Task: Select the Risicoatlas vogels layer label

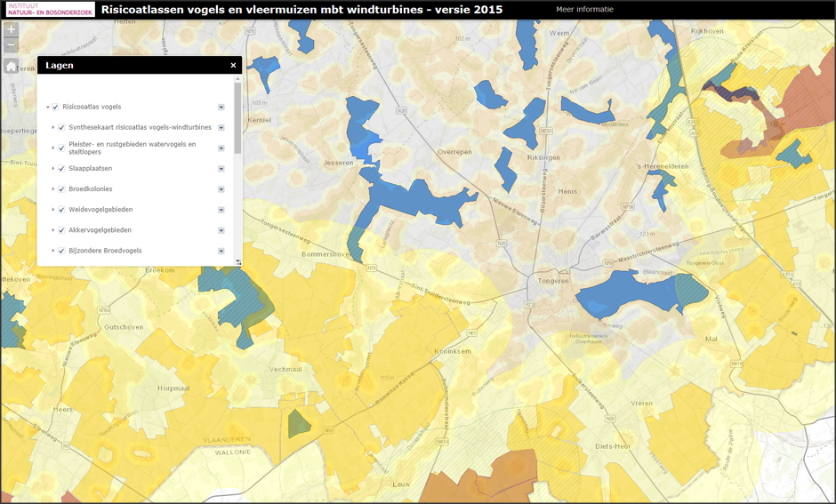Action: tap(92, 107)
